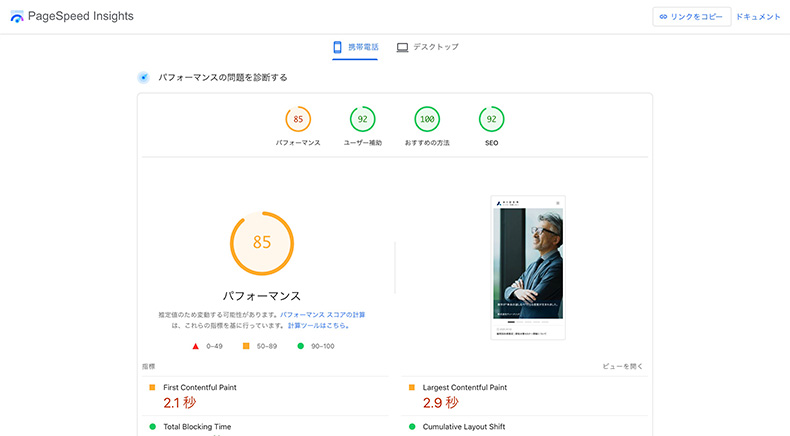Click the mobile page screenshot thumbnail
This screenshot has width=790, height=436.
(528, 268)
